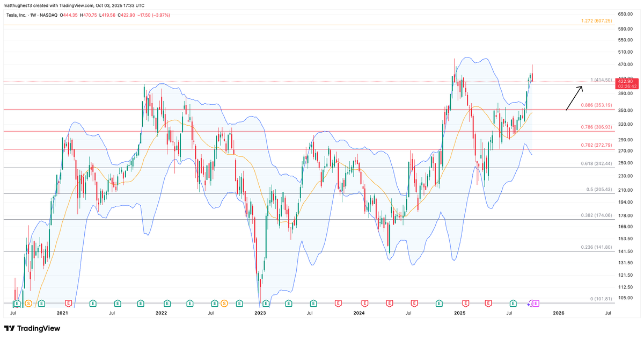Click the 650.00 price axis label
Viewport: 644px width, 339px height.
pyautogui.click(x=625, y=14)
